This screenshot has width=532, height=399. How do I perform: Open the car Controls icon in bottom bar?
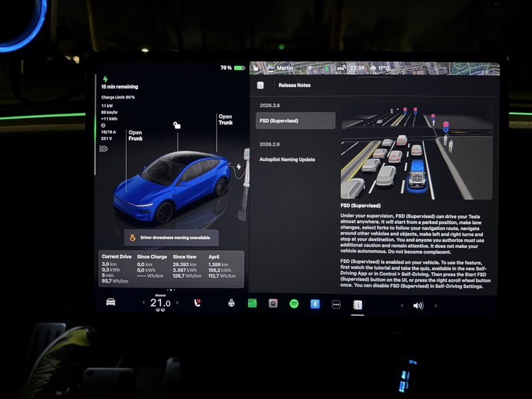(110, 302)
